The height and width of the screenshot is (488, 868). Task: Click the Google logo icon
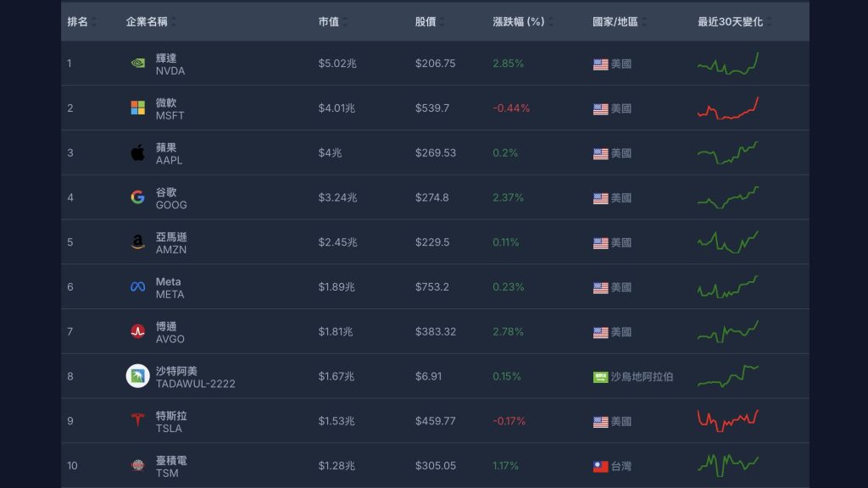(137, 197)
